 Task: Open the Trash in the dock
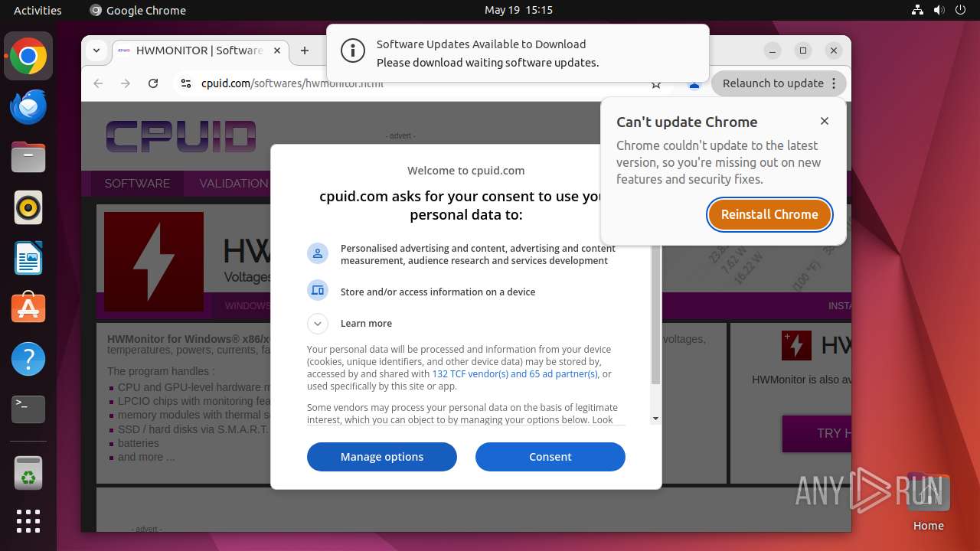click(28, 473)
